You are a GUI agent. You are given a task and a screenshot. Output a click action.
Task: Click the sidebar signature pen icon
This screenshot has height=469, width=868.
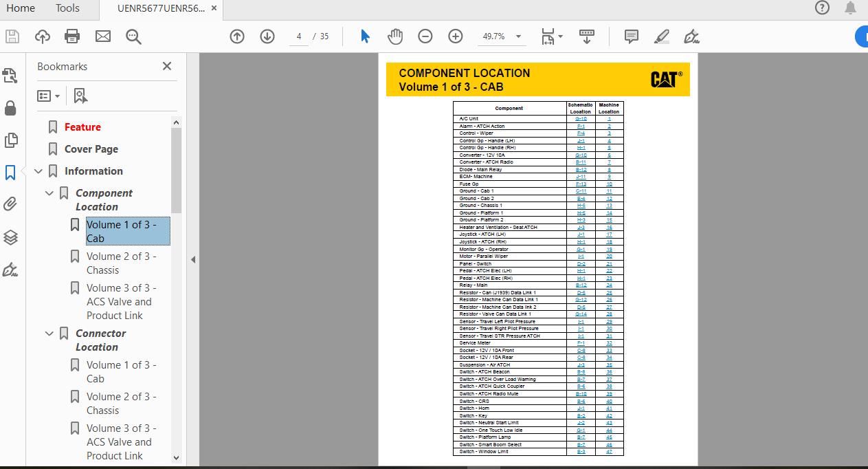point(10,270)
